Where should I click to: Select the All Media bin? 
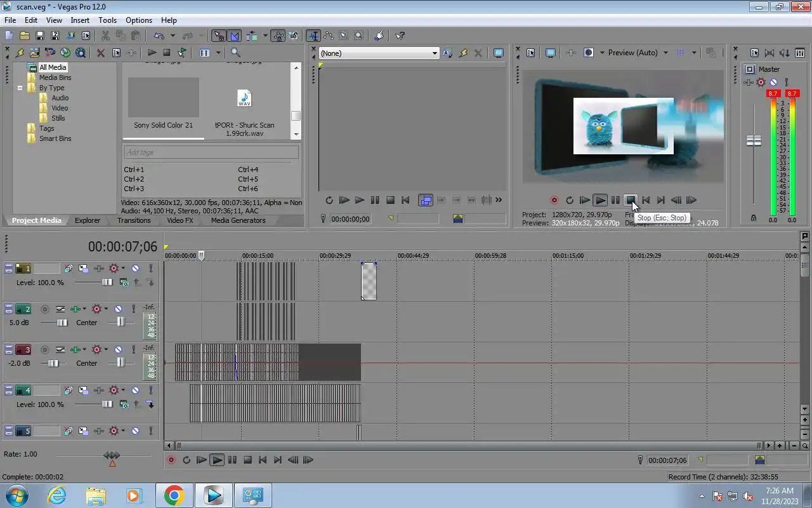tap(53, 67)
